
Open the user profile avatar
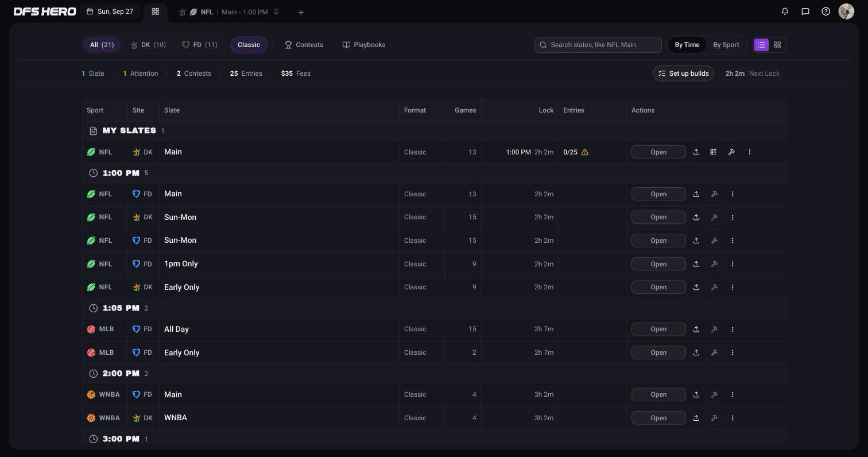pyautogui.click(x=846, y=11)
